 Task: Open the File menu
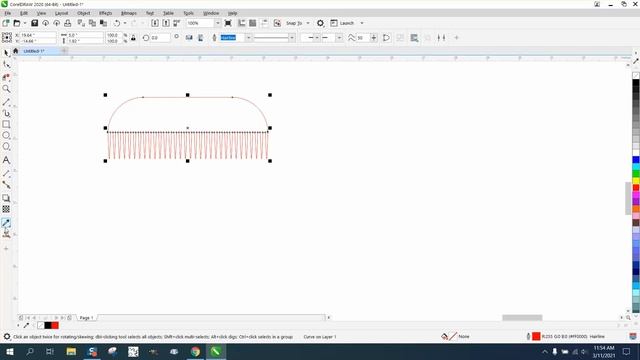coord(8,13)
